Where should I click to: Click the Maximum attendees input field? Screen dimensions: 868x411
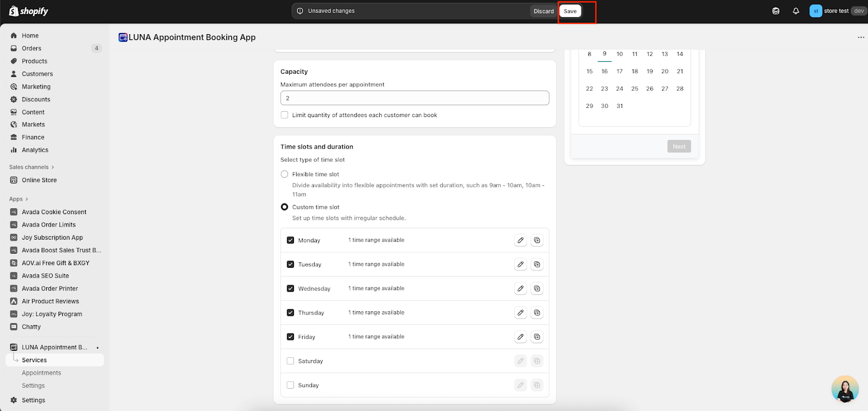click(414, 98)
